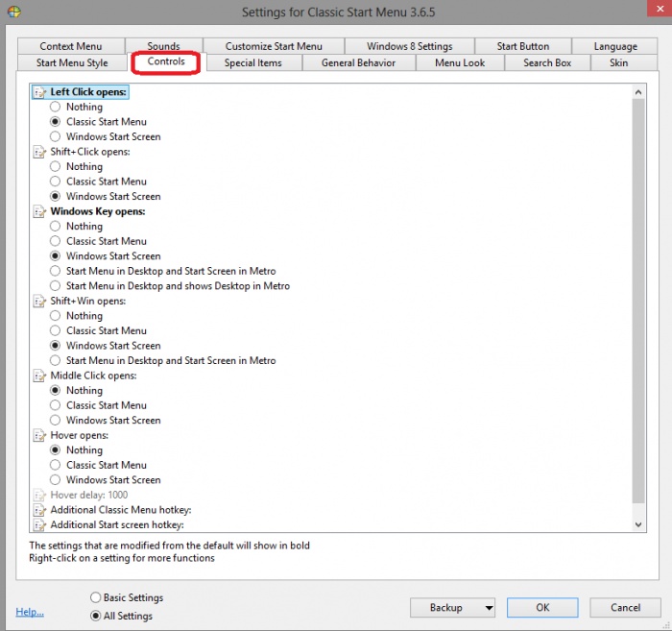Viewport: 672px width, 631px height.
Task: Click the icon beside Windows Key opens
Action: coord(40,211)
